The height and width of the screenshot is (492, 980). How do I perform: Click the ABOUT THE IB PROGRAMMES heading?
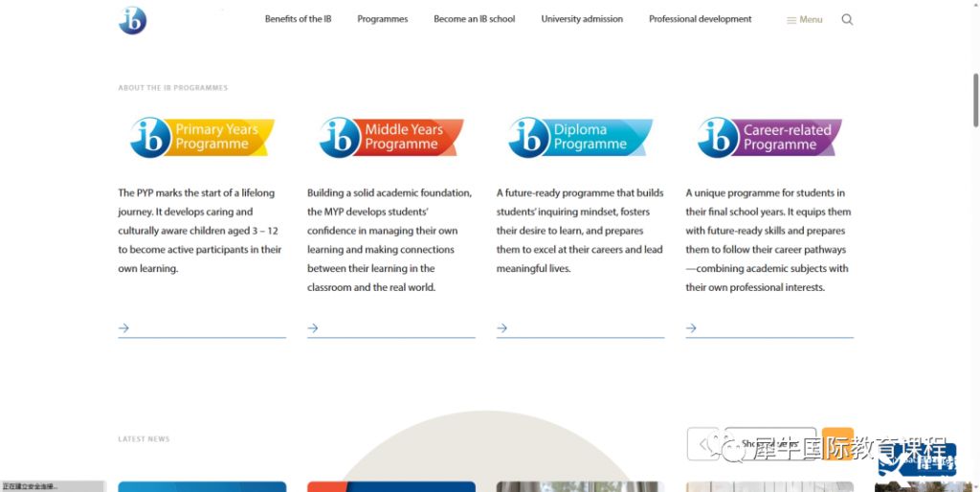pos(173,88)
